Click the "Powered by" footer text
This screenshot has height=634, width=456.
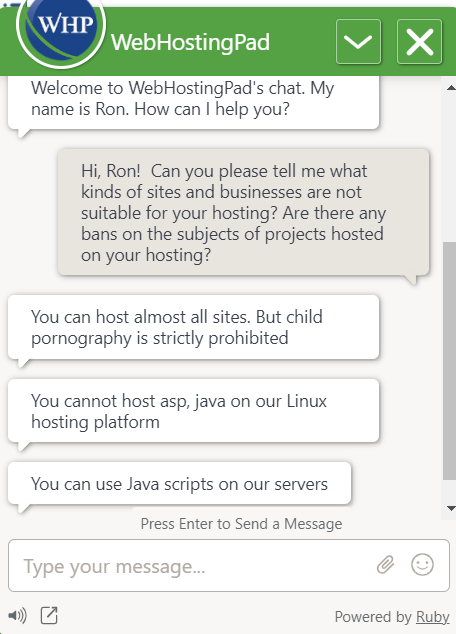373,617
